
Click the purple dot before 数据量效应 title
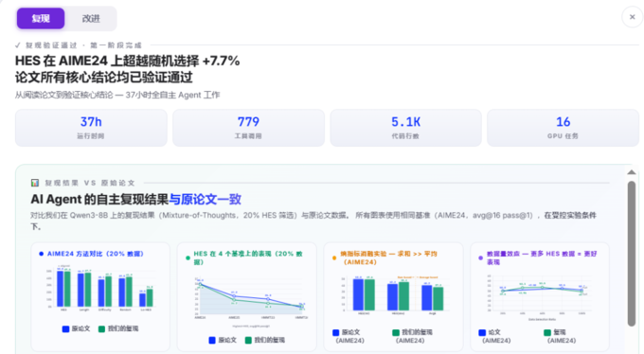click(481, 257)
